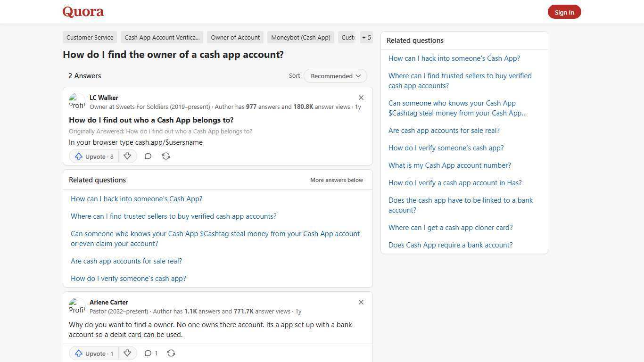This screenshot has width=644, height=362.
Task: Dismiss Arlene Carter's answer
Action: click(x=361, y=302)
